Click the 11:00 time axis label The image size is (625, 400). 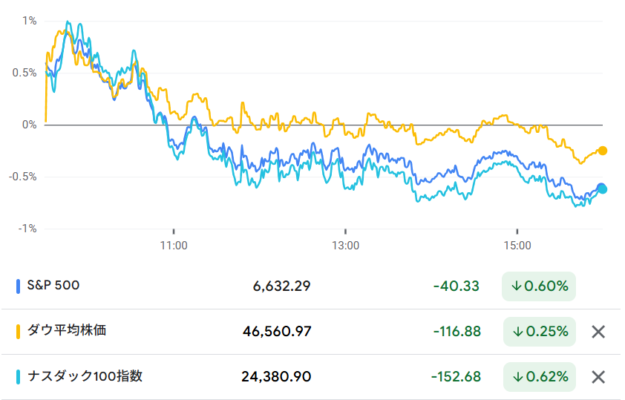coord(174,244)
